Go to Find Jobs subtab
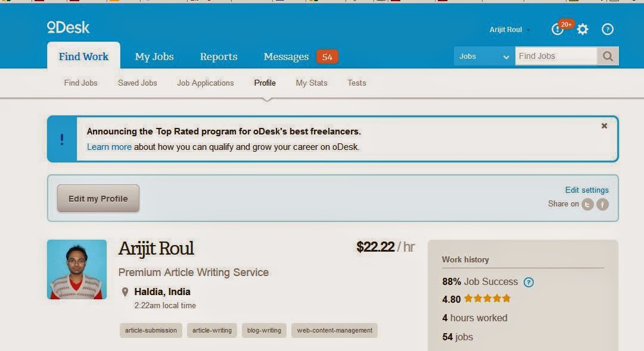Image resolution: width=644 pixels, height=351 pixels. click(x=80, y=83)
